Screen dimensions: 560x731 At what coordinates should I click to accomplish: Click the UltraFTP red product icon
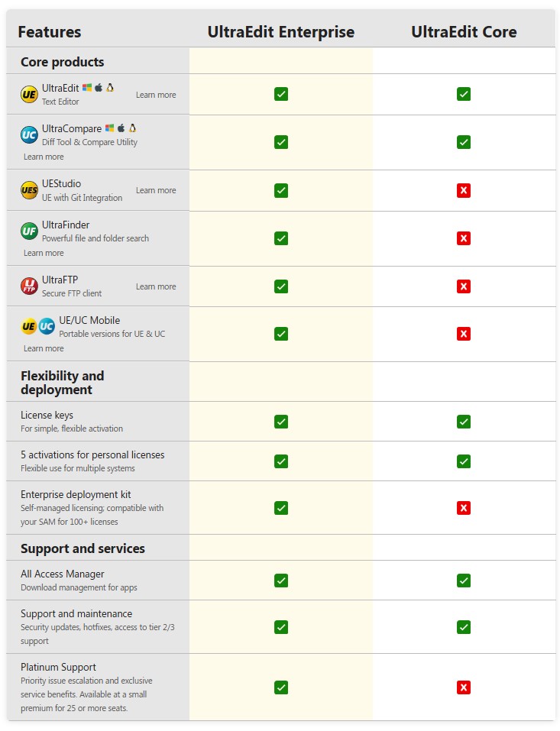coord(29,286)
